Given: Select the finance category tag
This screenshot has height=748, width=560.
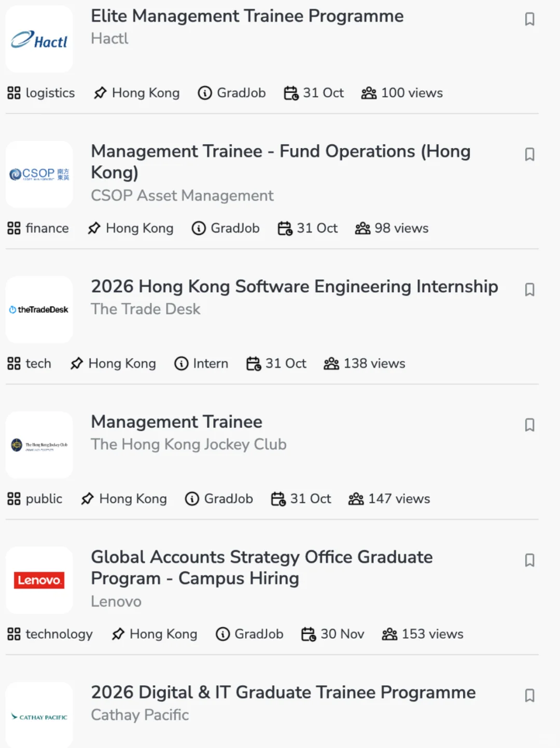Looking at the screenshot, I should [38, 228].
